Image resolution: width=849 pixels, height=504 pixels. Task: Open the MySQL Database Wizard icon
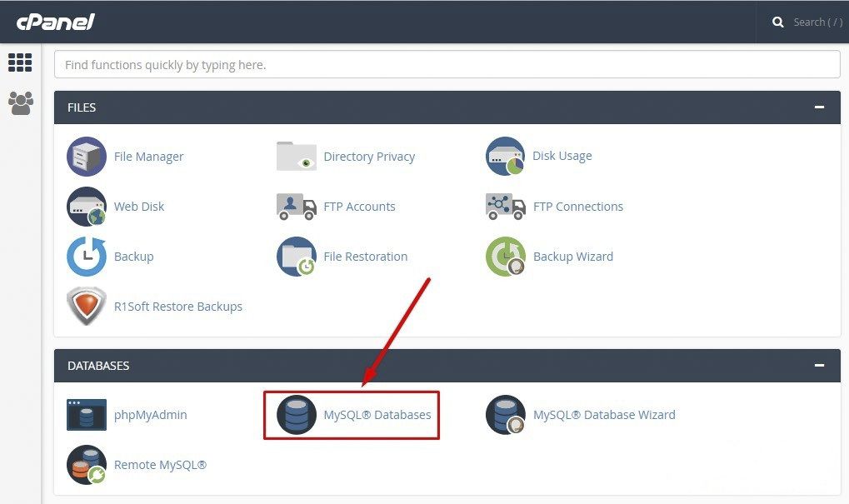(x=506, y=415)
